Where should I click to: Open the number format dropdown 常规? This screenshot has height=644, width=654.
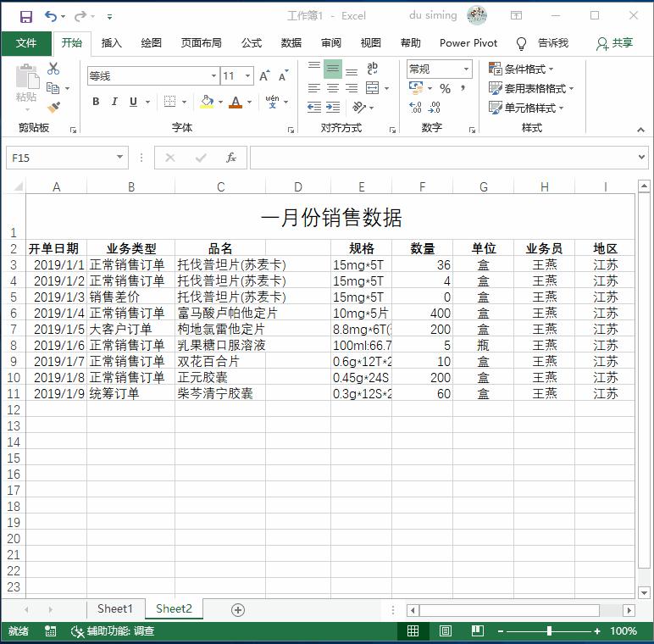[466, 69]
